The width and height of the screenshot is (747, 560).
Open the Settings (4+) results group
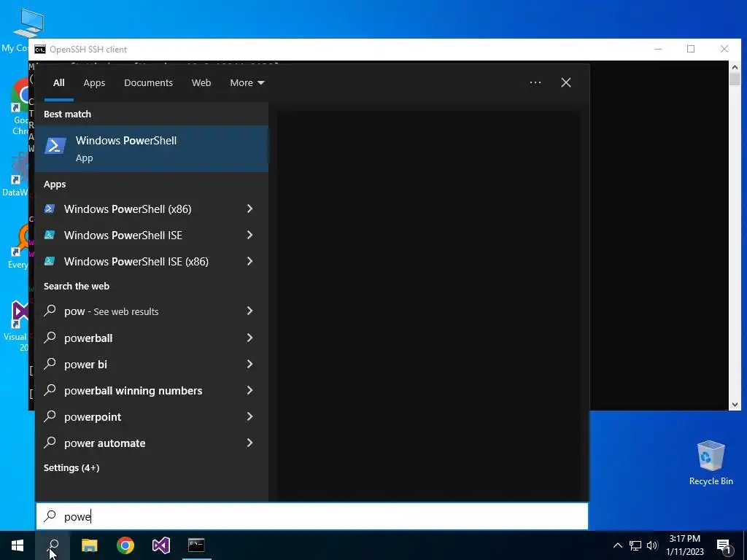click(x=71, y=467)
